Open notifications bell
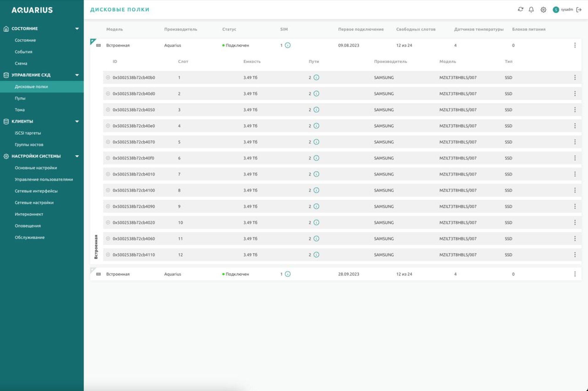588x391 pixels. tap(531, 9)
